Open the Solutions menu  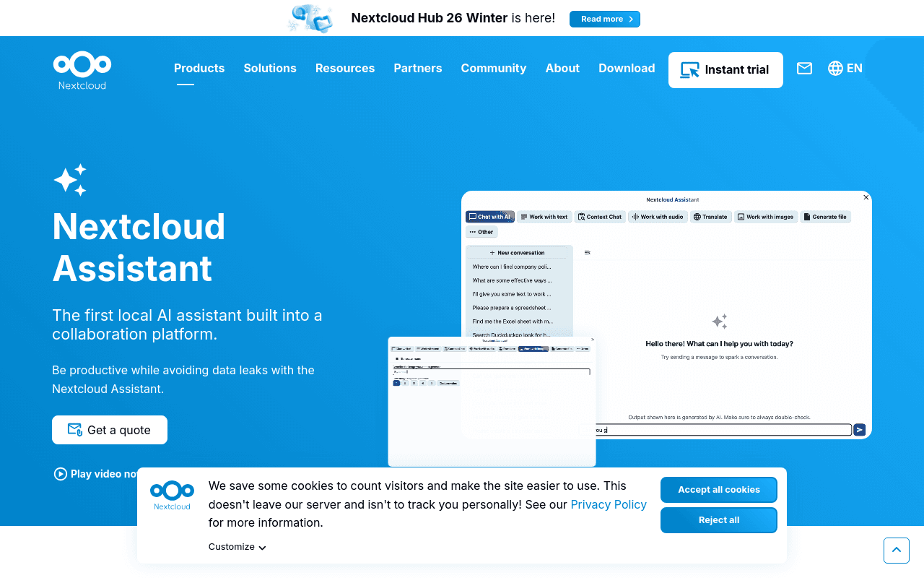[x=270, y=68]
